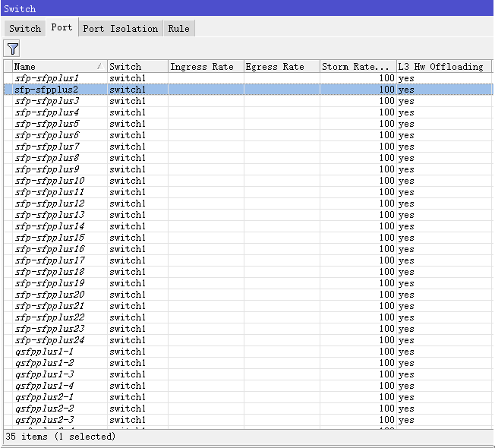This screenshot has height=448, width=495.
Task: Sort by Storm Rate column header
Action: point(357,67)
